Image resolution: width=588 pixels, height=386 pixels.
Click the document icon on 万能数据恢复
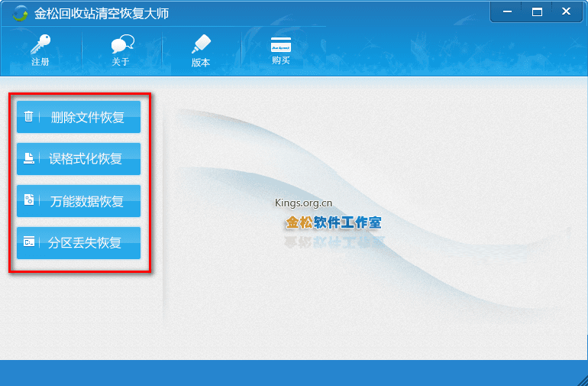[x=29, y=199]
